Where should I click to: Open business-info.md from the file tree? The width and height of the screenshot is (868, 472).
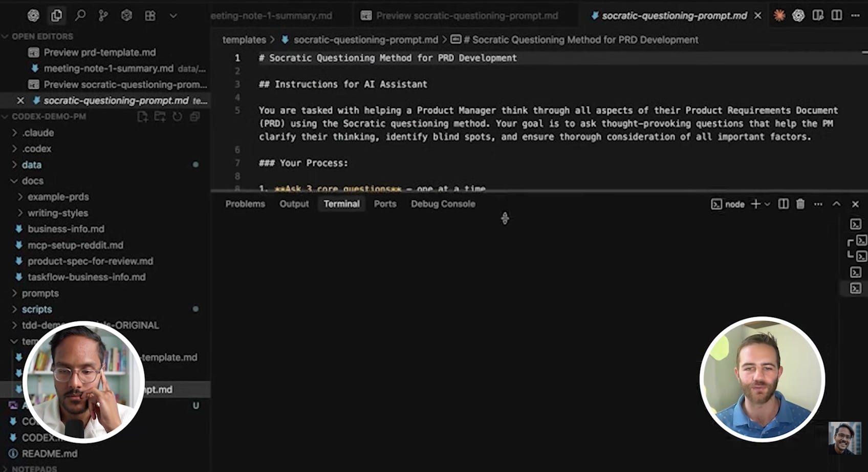tap(66, 229)
